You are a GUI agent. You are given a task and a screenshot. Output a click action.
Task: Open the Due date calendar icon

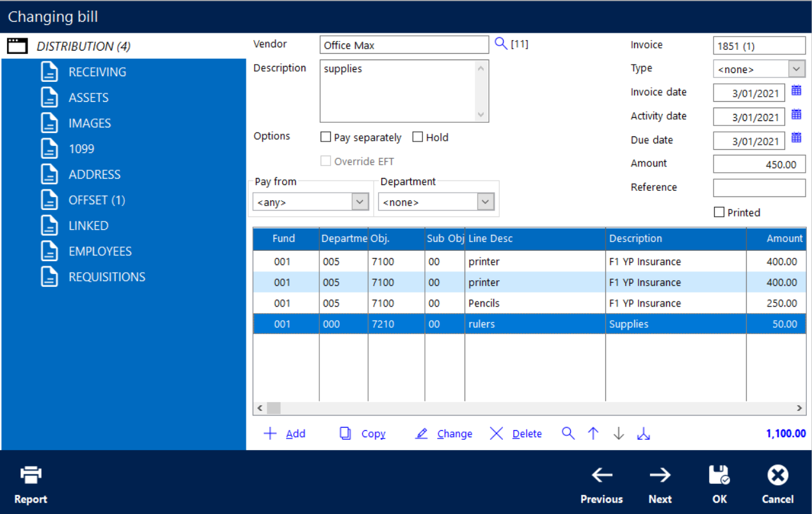point(796,138)
